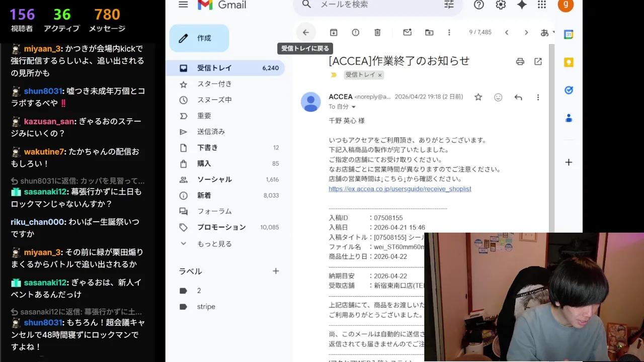The width and height of the screenshot is (644, 362).
Task: Remove the 受信トレイ label chip
Action: [380, 75]
